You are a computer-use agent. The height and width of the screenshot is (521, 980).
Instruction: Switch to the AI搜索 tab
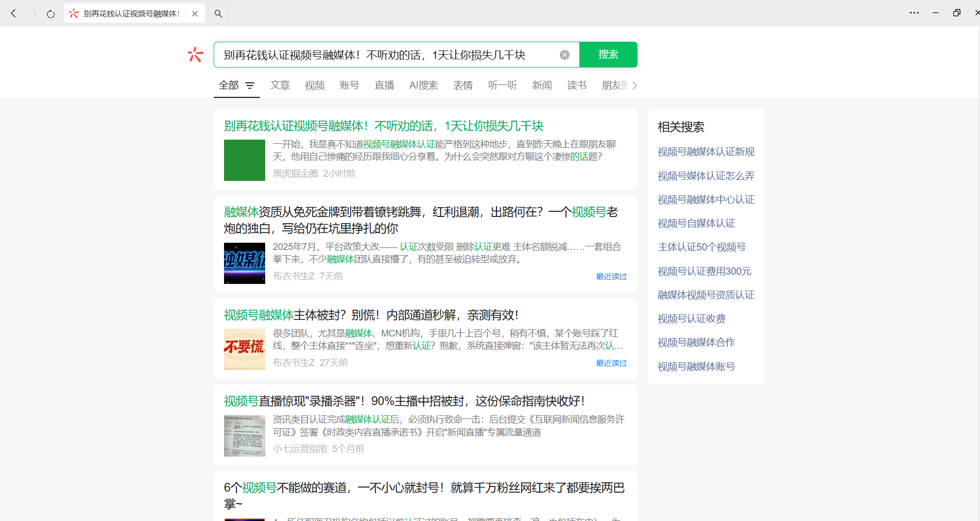tap(423, 86)
